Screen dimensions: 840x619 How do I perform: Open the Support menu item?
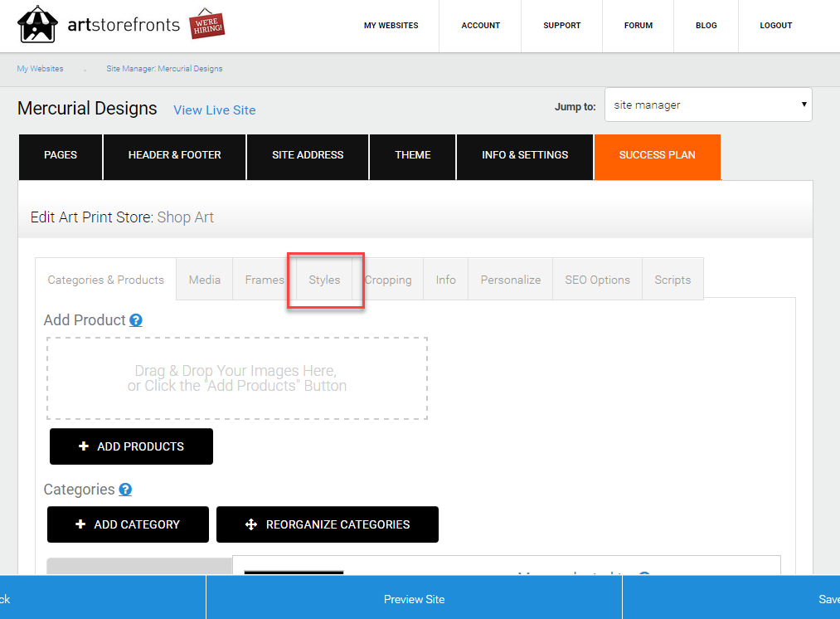(x=562, y=25)
